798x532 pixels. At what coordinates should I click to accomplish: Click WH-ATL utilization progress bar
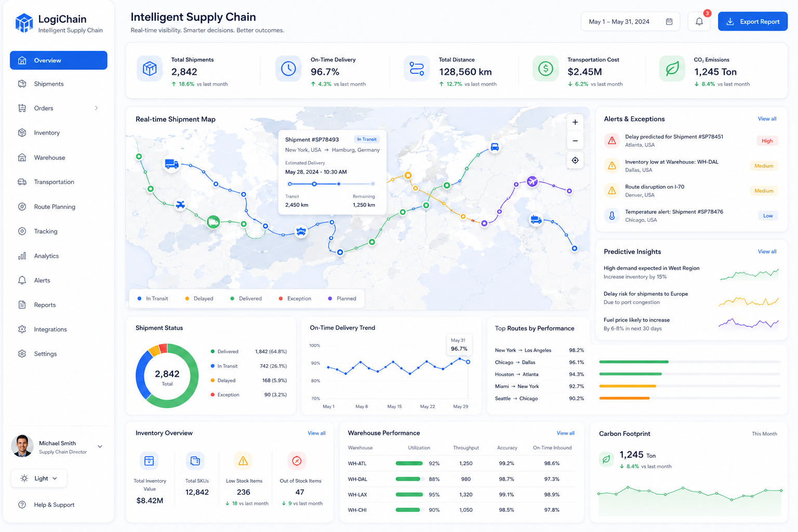point(409,463)
